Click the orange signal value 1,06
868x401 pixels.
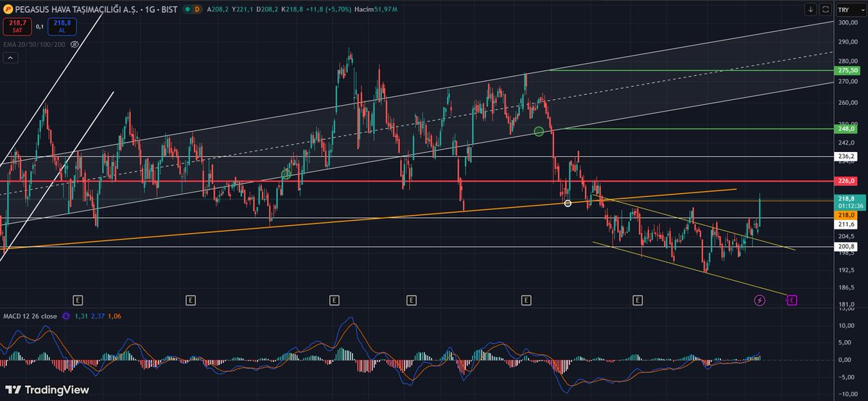(113, 316)
